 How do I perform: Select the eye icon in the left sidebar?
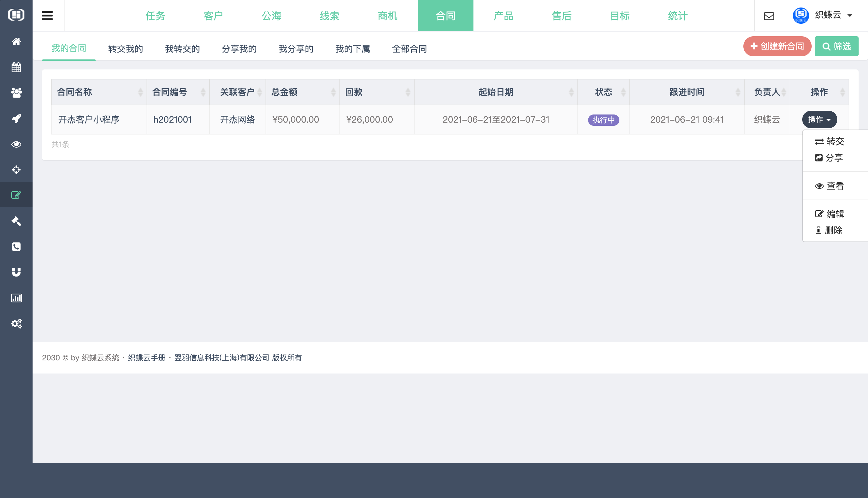(16, 144)
